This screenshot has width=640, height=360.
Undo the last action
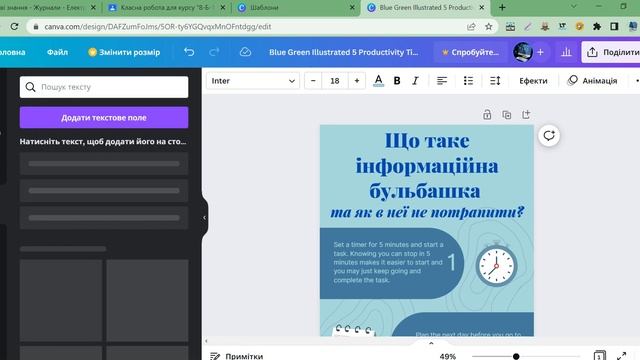[x=189, y=52]
